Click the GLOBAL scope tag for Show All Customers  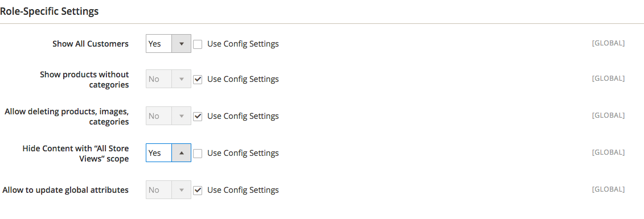(x=608, y=43)
